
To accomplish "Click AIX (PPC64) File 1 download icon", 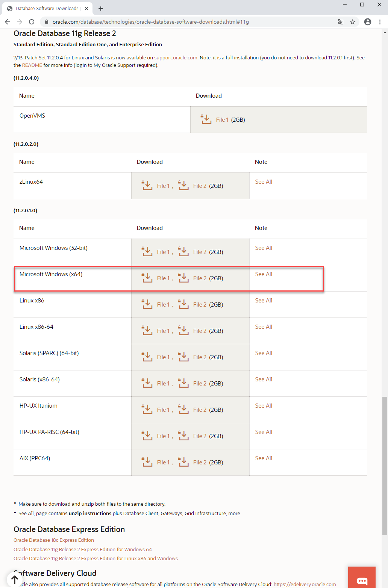I will (x=147, y=462).
